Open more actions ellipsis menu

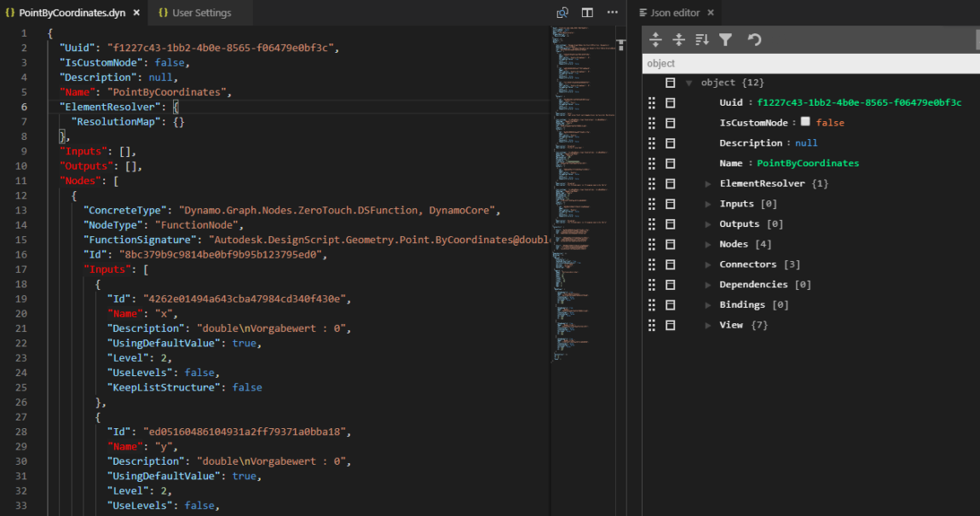613,13
